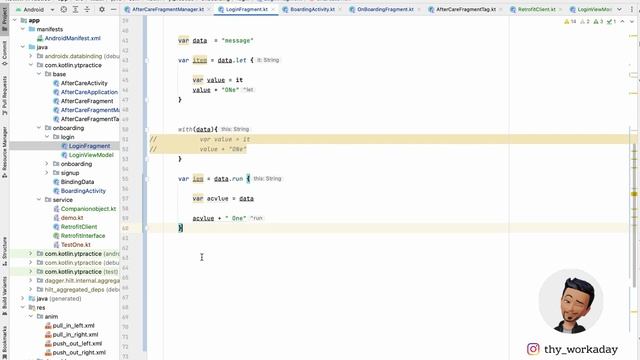Screen dimensions: 640x360
Task: Open AndroidManifest.xml in project tree
Action: [72, 38]
